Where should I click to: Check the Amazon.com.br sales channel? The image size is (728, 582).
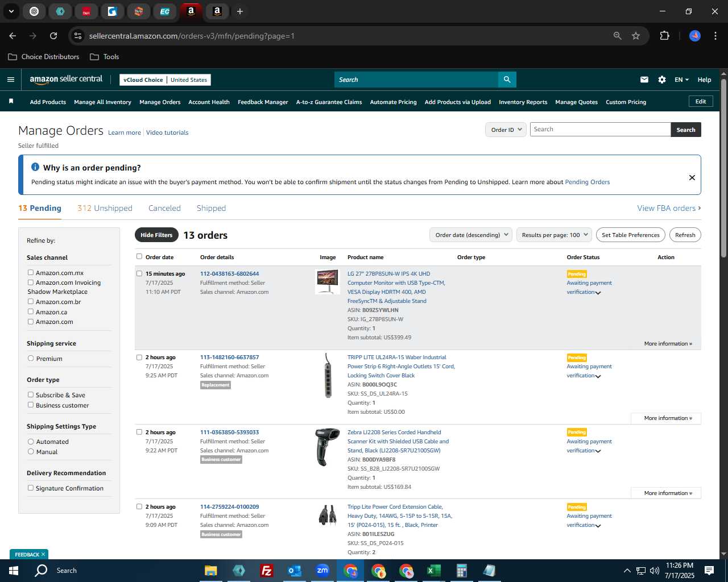pos(31,301)
